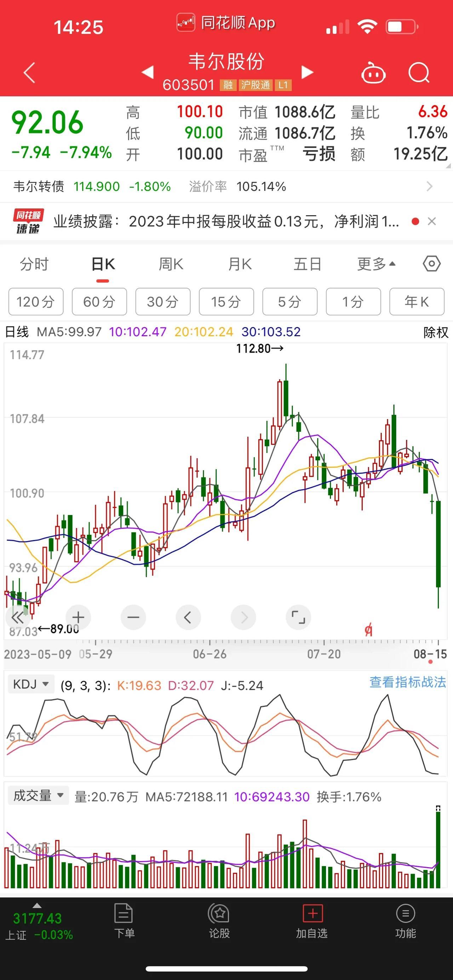The height and width of the screenshot is (980, 453).
Task: Close the 业绩披露 news banner
Action: [432, 222]
